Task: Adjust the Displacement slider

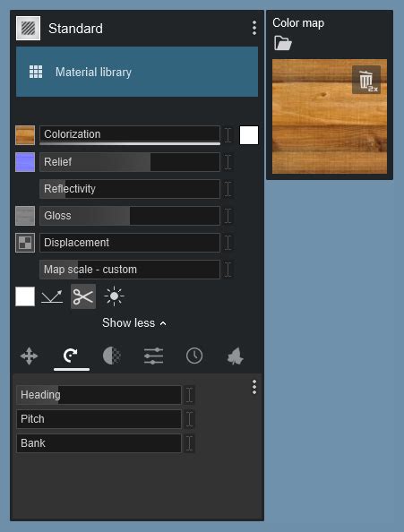Action: tap(130, 243)
